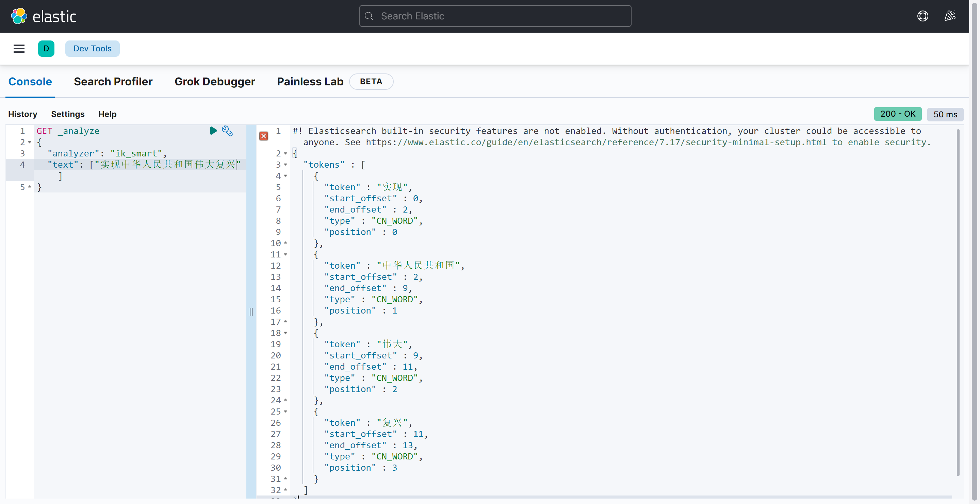Click "start_offset" : 9 line
The width and height of the screenshot is (980, 504).
(373, 355)
